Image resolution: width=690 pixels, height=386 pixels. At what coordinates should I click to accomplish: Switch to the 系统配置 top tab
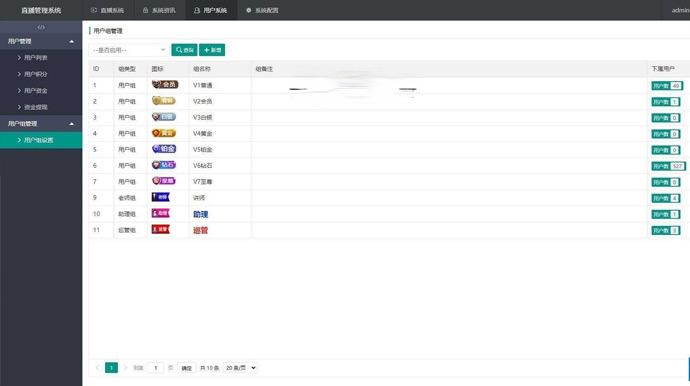point(262,10)
